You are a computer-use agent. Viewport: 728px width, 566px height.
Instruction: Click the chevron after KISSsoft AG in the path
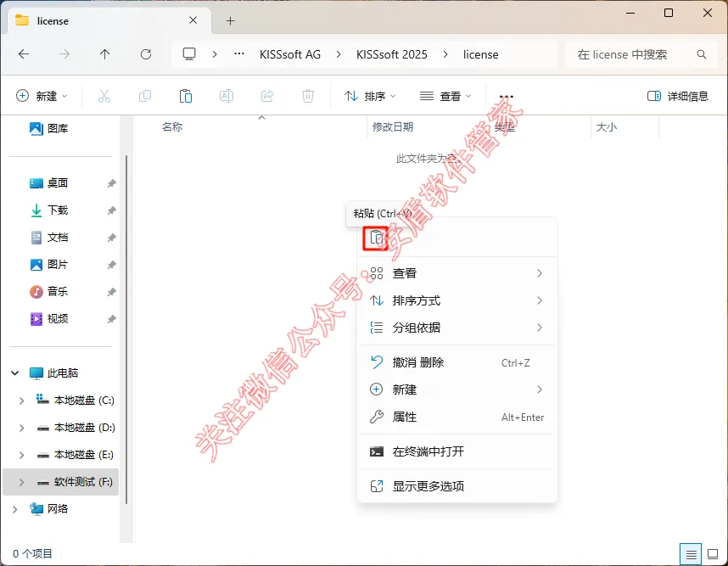[x=339, y=54]
